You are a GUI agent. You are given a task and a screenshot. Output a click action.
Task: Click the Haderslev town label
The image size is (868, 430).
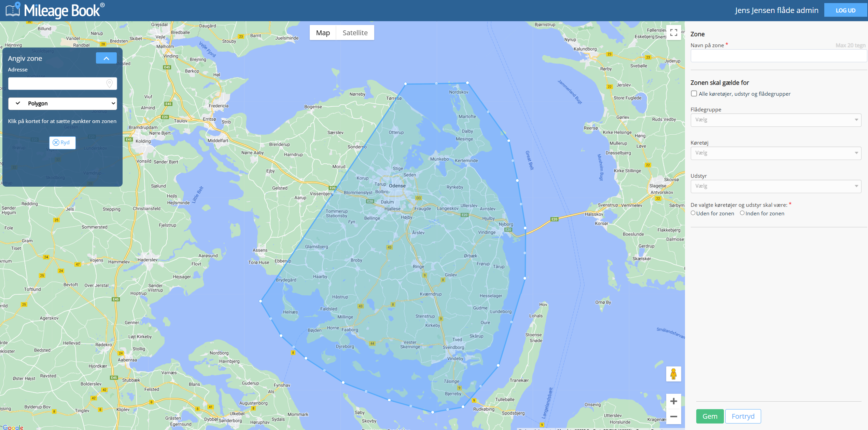click(x=148, y=260)
